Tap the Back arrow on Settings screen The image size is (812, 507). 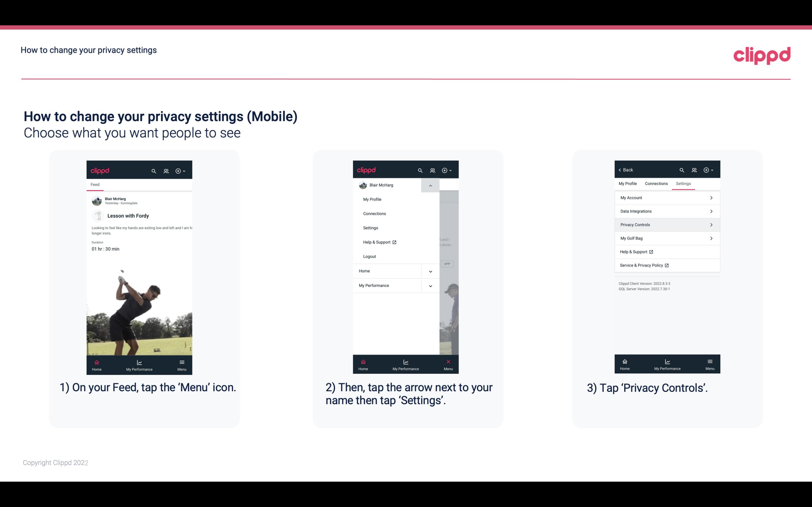[x=621, y=169]
